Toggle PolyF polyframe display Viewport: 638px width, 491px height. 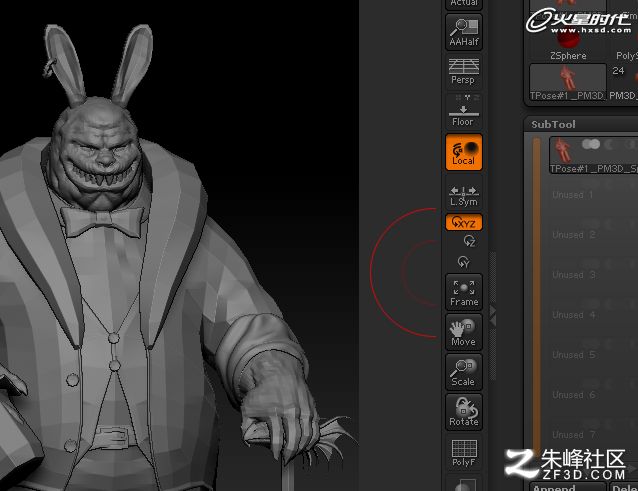pos(464,452)
